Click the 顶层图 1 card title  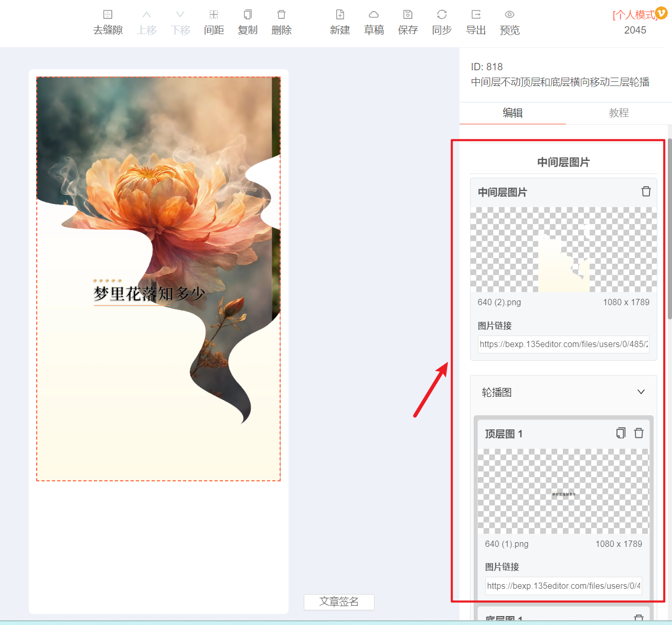[x=504, y=434]
